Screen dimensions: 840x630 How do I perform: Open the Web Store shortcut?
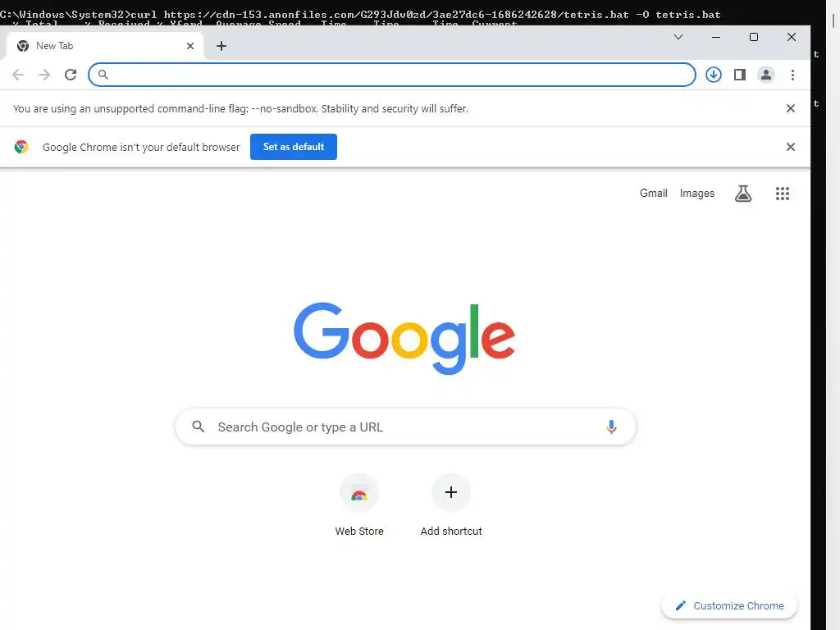click(x=359, y=505)
